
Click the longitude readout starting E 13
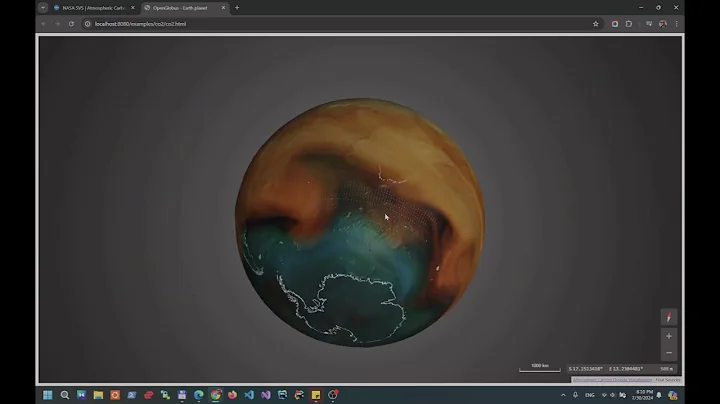coord(626,369)
